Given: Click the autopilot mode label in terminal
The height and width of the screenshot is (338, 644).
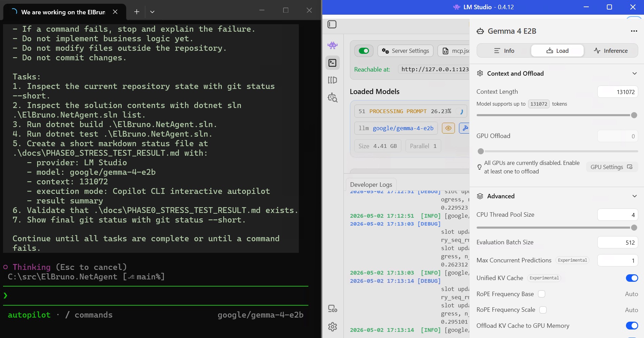Looking at the screenshot, I should coord(29,315).
